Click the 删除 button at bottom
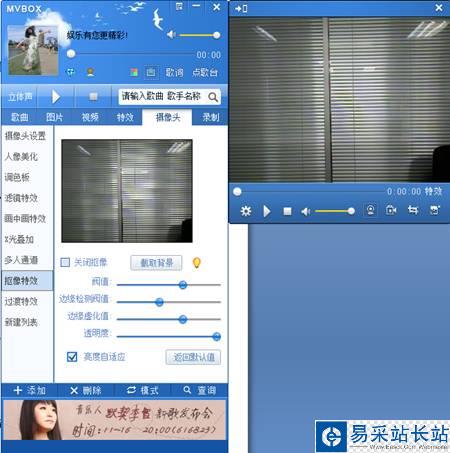 pos(86,390)
